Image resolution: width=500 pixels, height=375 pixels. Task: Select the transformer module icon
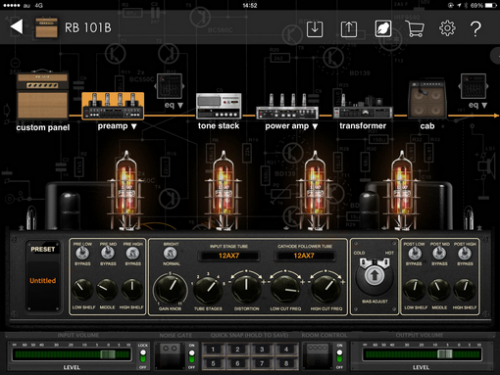(363, 107)
